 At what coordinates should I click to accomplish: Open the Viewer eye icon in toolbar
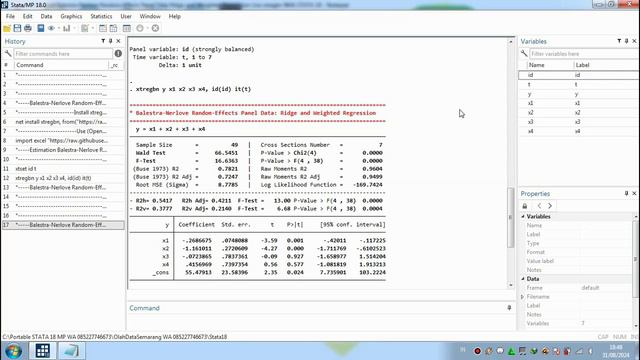point(51,28)
